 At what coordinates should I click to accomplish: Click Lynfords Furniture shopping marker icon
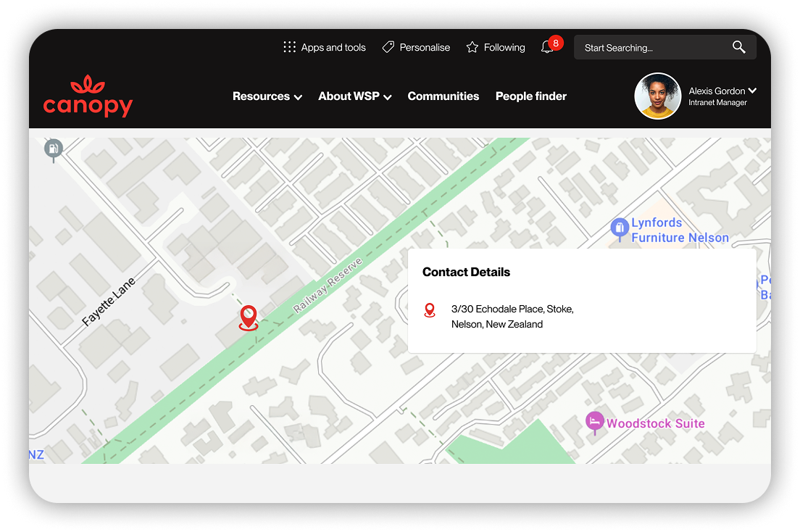[619, 229]
